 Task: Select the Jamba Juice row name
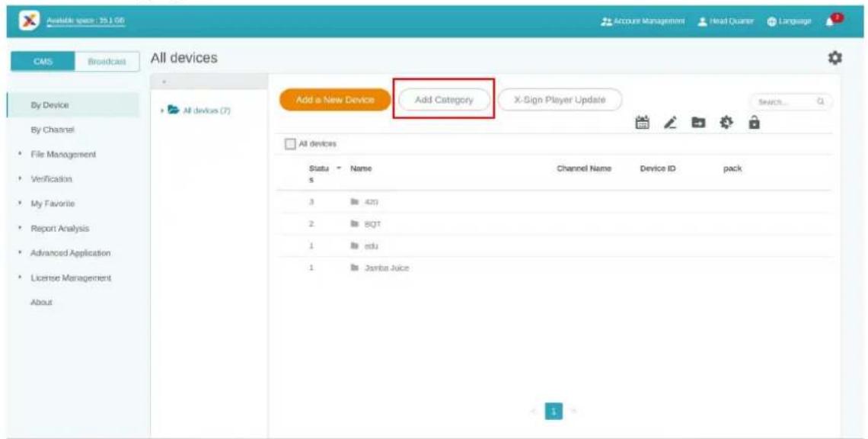click(x=386, y=268)
